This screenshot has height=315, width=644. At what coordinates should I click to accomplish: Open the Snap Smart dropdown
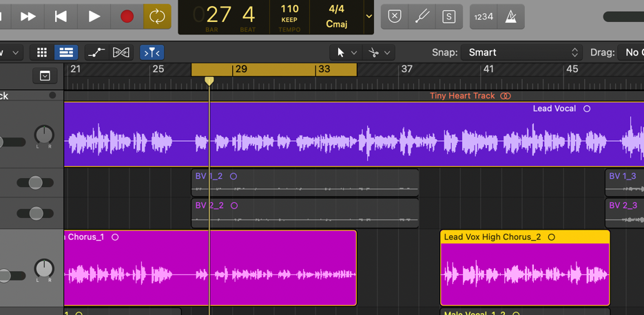tap(523, 52)
